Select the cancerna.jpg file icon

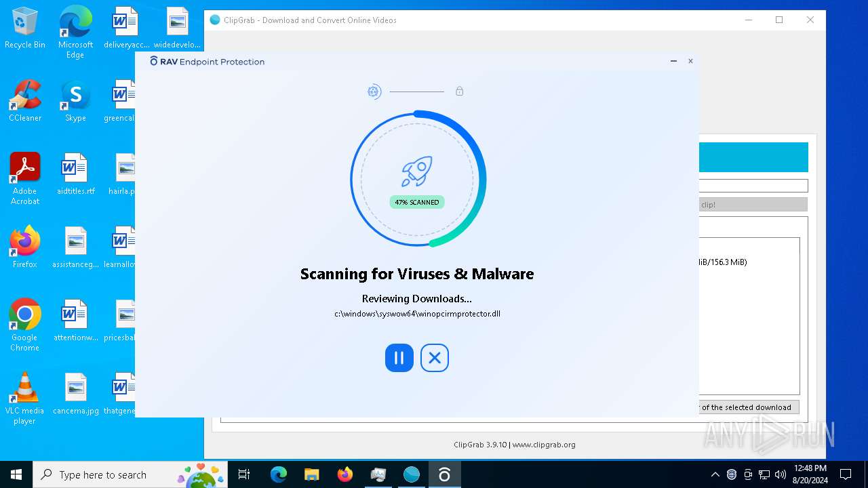(x=75, y=394)
